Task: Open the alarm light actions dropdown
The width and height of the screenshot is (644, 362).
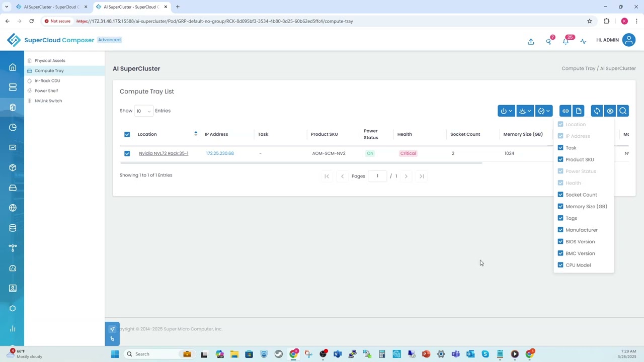Action: tap(525, 111)
